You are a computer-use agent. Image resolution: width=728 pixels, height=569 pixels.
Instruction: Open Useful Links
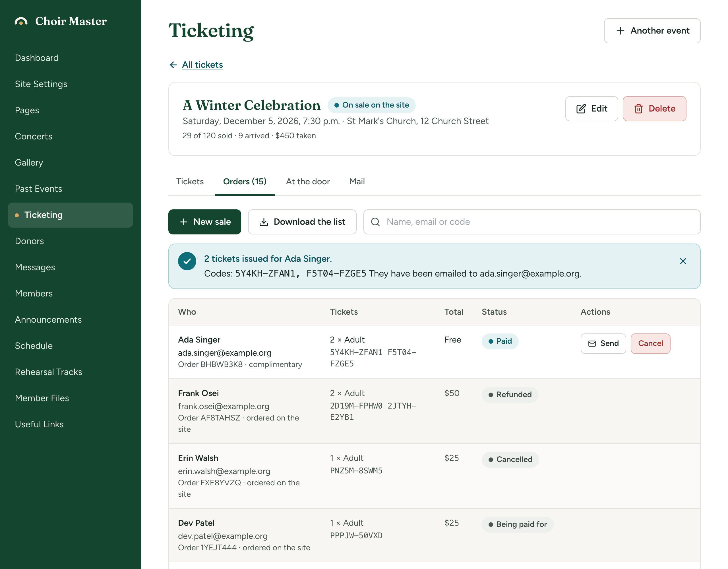(39, 424)
